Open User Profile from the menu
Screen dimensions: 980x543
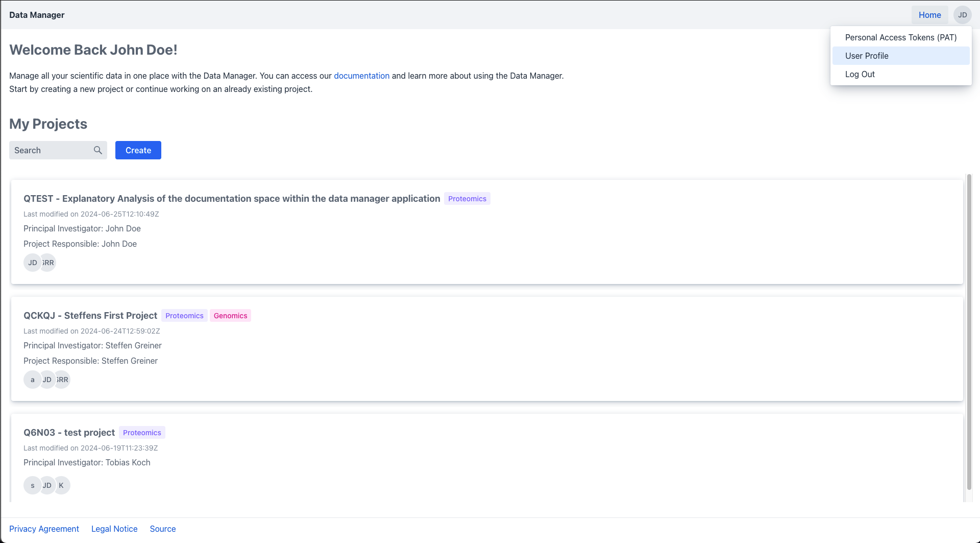(x=900, y=56)
